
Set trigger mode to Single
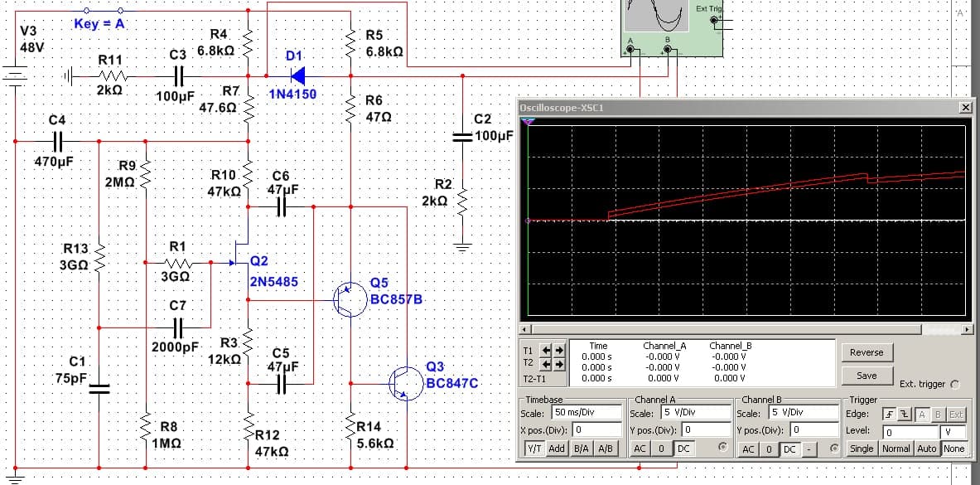tap(862, 449)
